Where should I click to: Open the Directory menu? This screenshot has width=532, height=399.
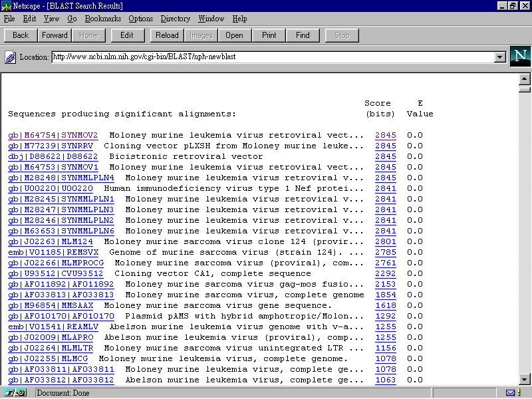(x=176, y=19)
